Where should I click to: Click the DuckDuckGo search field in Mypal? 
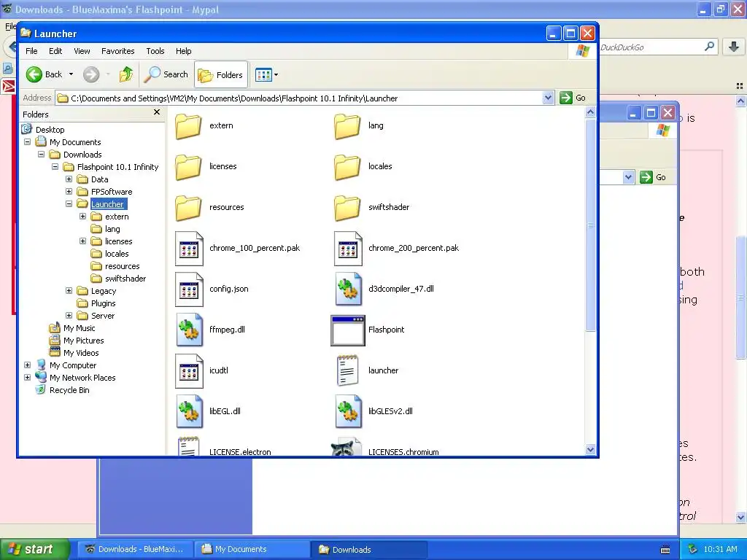point(651,47)
